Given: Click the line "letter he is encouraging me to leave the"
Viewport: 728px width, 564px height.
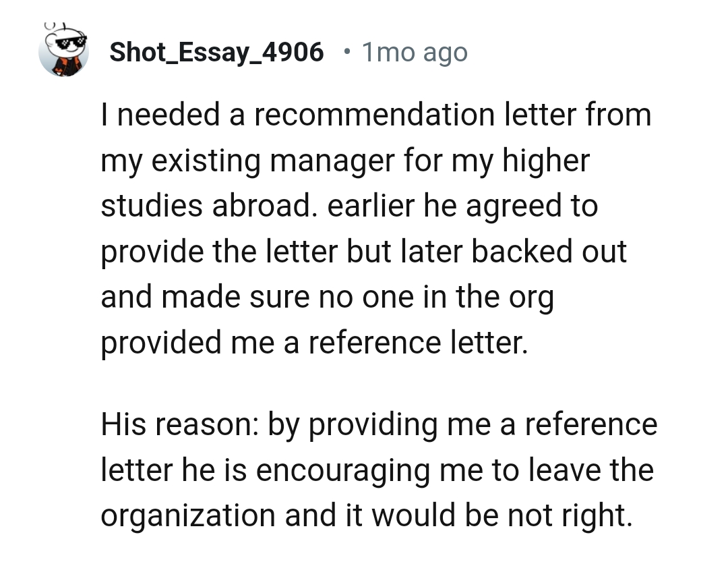Looking at the screenshot, I should (377, 470).
